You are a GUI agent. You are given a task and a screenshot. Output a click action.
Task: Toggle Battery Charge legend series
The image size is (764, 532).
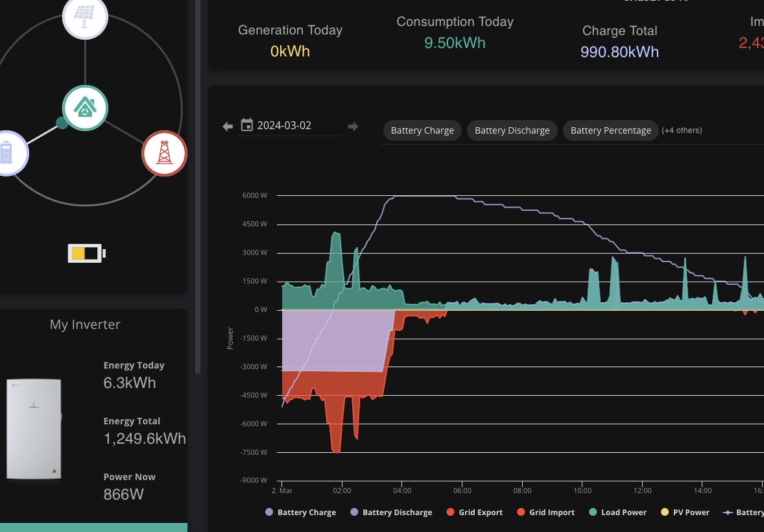(301, 512)
